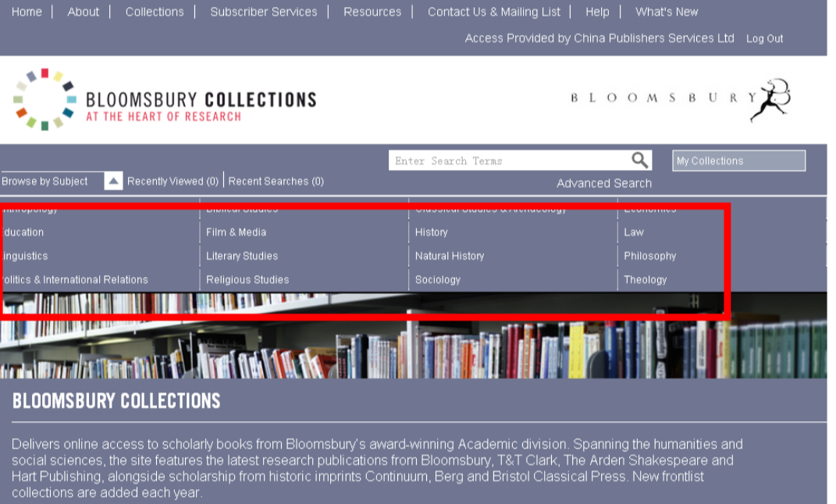The height and width of the screenshot is (504, 836).
Task: Open the Resources menu item
Action: pos(372,12)
